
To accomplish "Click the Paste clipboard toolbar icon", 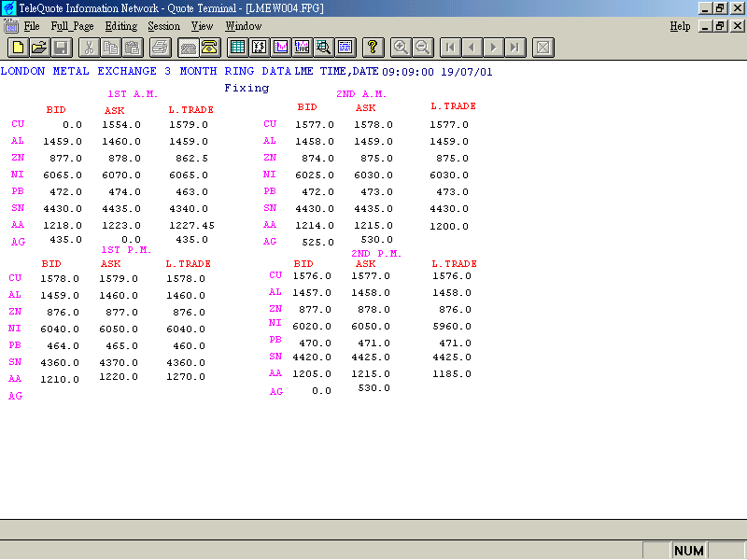I will [133, 48].
